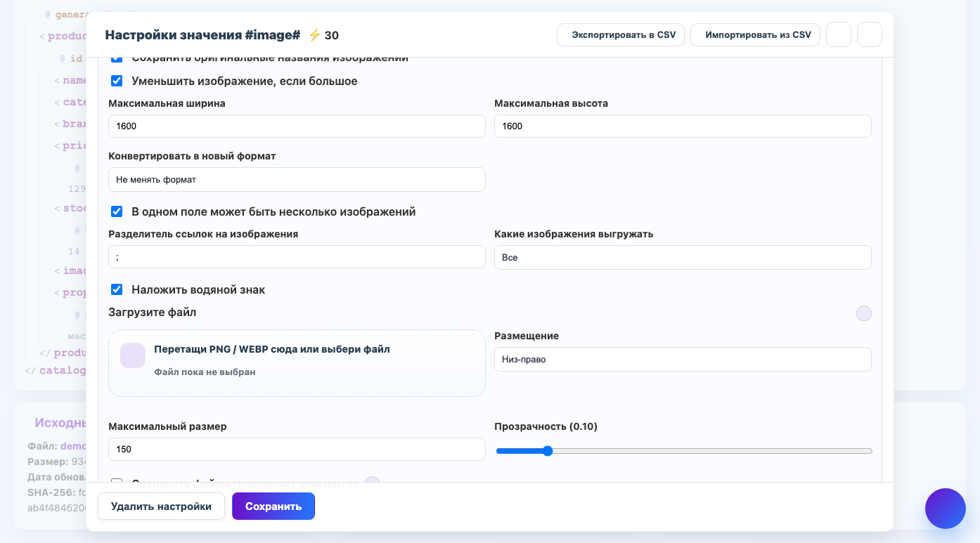Uncheck 'В одном поле может быть несколько изображений'
Viewport: 980px width, 543px height.
pos(117,211)
